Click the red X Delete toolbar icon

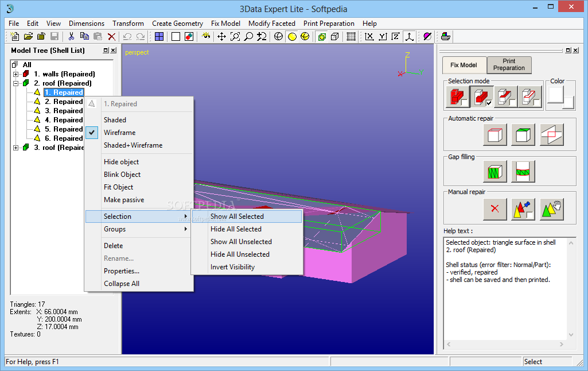point(111,36)
